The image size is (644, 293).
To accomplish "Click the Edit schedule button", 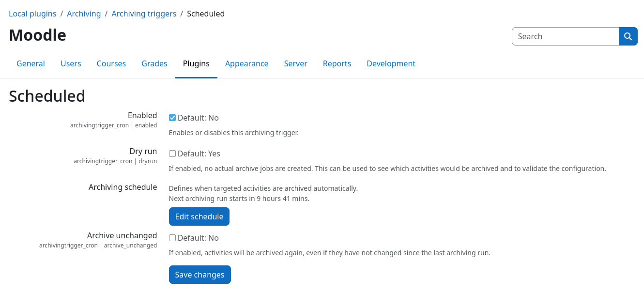I will click(x=199, y=216).
